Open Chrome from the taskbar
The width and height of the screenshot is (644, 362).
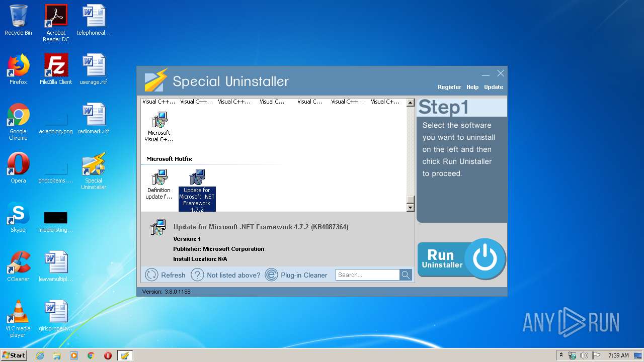(x=91, y=355)
